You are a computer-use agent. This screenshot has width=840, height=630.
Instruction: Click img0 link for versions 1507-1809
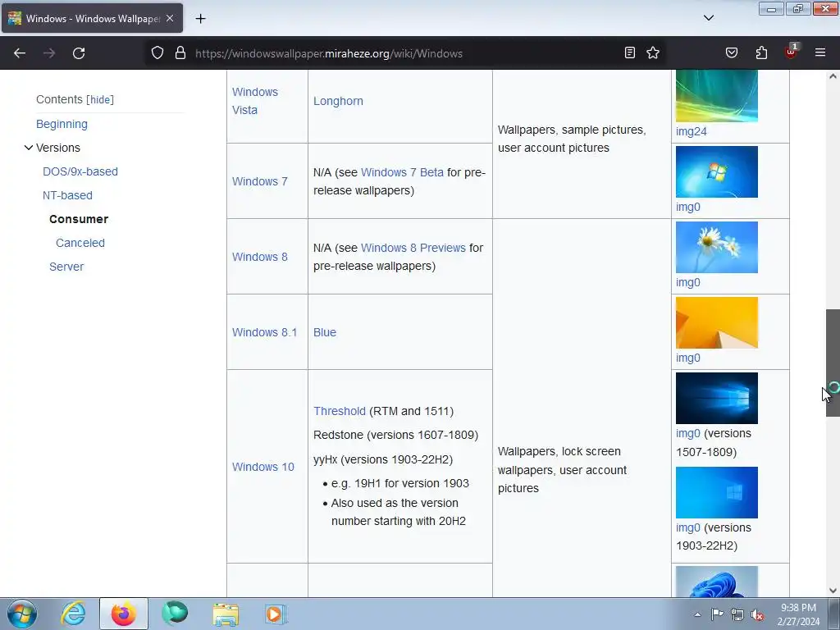tap(688, 433)
